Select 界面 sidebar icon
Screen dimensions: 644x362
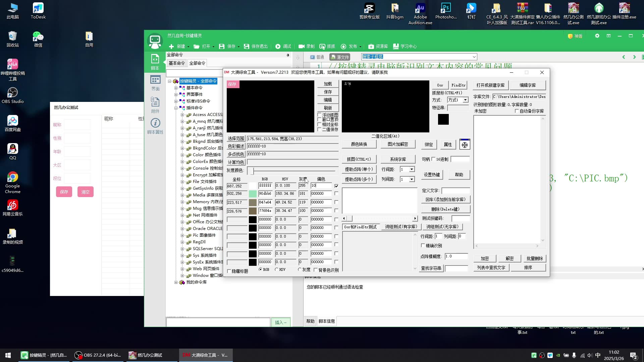click(x=155, y=83)
